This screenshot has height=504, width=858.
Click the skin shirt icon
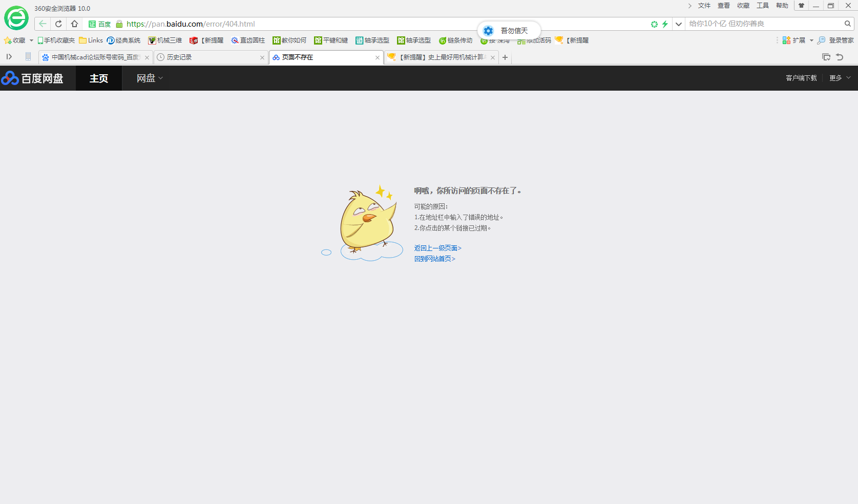tap(801, 6)
